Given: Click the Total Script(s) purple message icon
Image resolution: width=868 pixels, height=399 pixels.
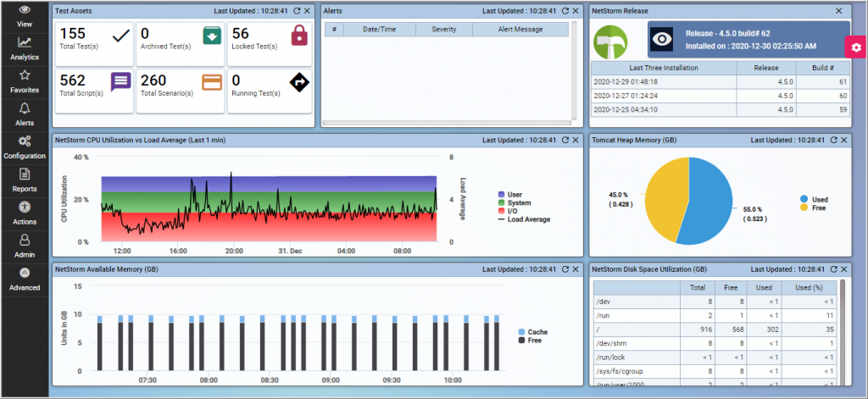Looking at the screenshot, I should (x=120, y=82).
